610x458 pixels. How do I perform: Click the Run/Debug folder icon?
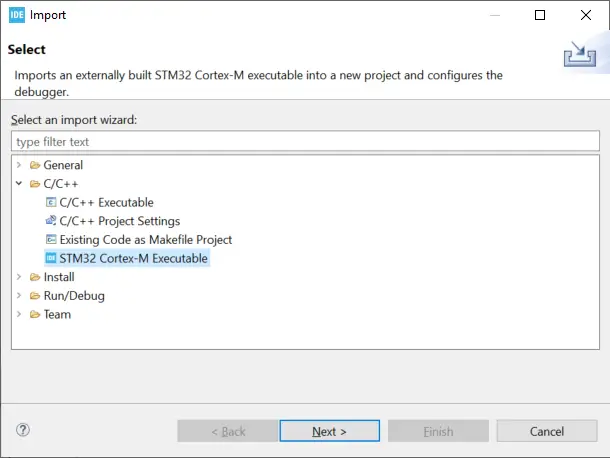click(x=35, y=296)
